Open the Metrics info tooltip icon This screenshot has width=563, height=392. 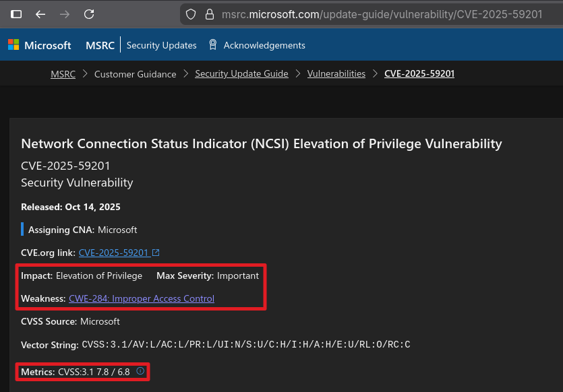tap(140, 371)
